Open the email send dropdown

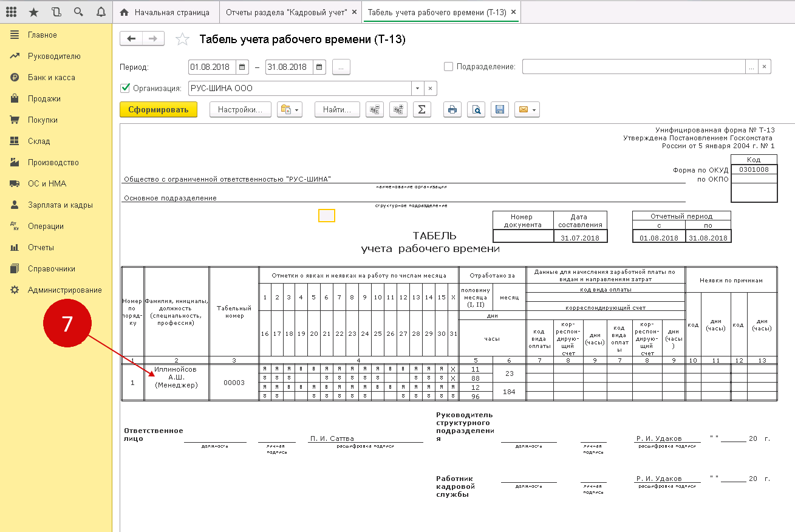pyautogui.click(x=527, y=109)
